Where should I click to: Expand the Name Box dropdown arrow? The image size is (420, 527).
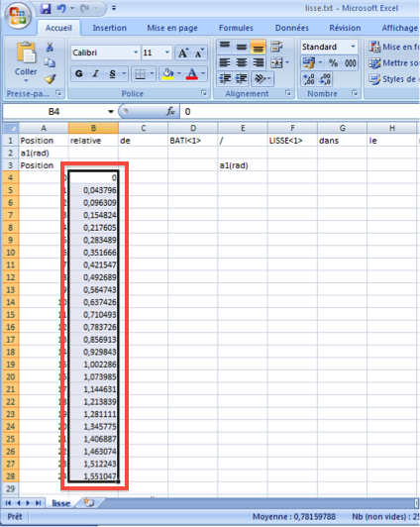pos(111,112)
